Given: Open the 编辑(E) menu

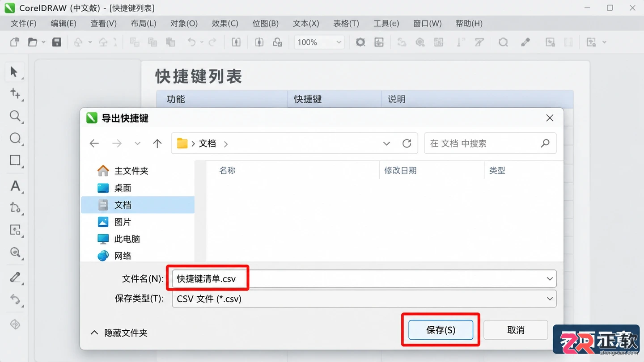Looking at the screenshot, I should click(x=64, y=23).
